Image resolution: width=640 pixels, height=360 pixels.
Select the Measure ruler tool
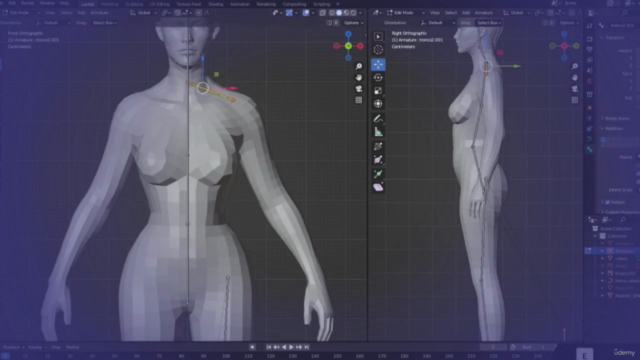[378, 132]
